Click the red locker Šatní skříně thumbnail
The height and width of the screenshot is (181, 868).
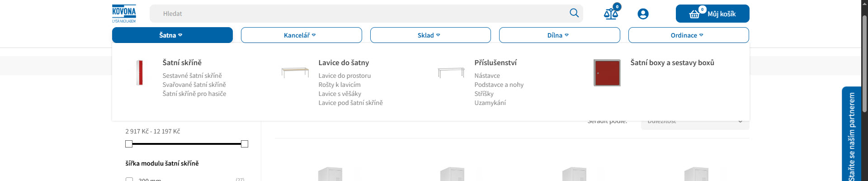click(140, 72)
